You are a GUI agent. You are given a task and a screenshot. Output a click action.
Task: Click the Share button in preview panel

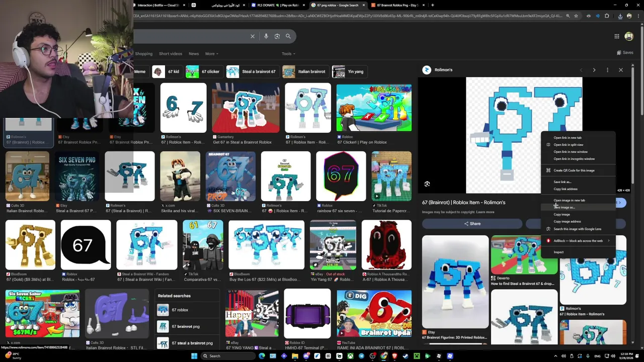(472, 224)
